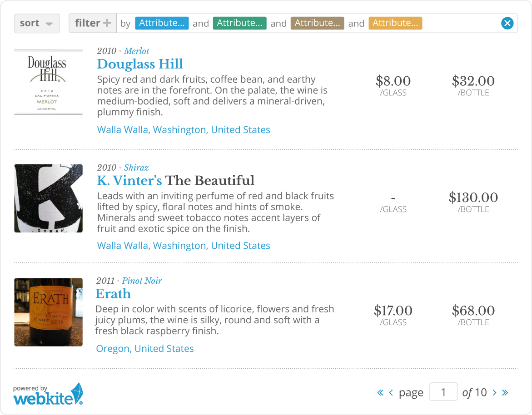
Task: Select the green Attribute filter tag
Action: (239, 23)
